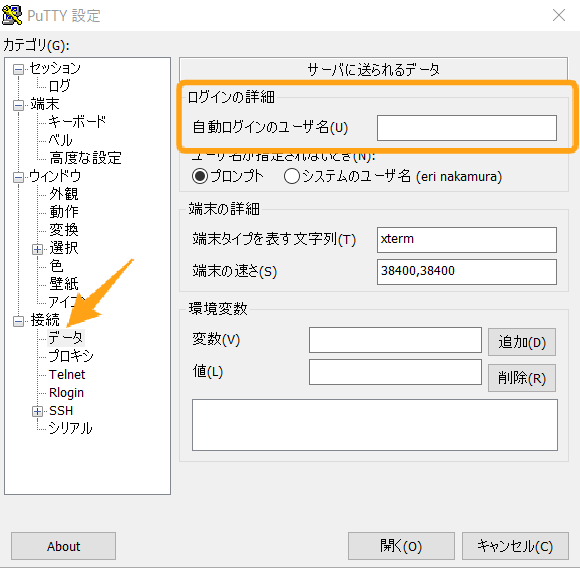Viewport: 580px width, 568px height.
Task: Collapse the ウィンドウ tree node
Action: click(18, 177)
